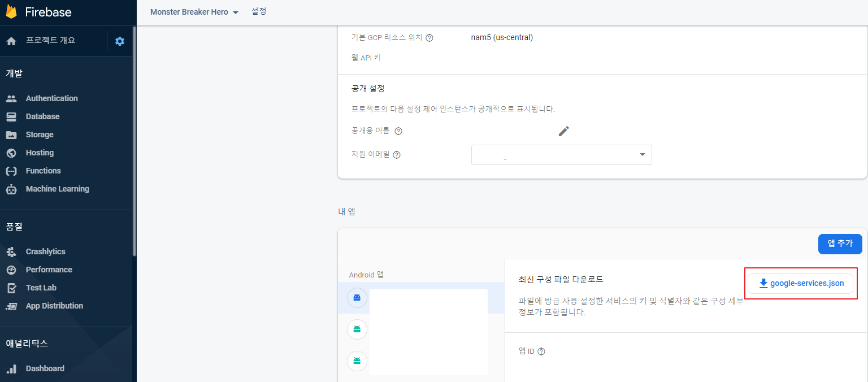
Task: Click the Test Lab checklist icon
Action: point(11,288)
